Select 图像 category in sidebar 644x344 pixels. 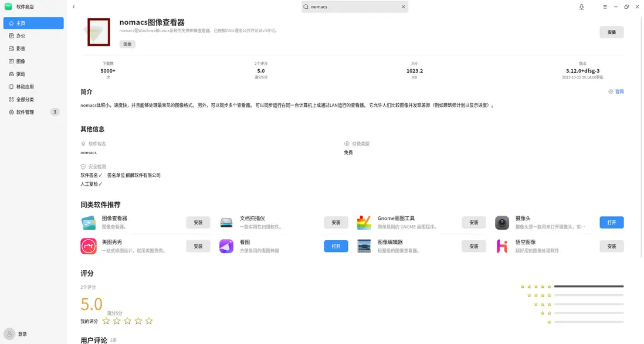point(33,61)
